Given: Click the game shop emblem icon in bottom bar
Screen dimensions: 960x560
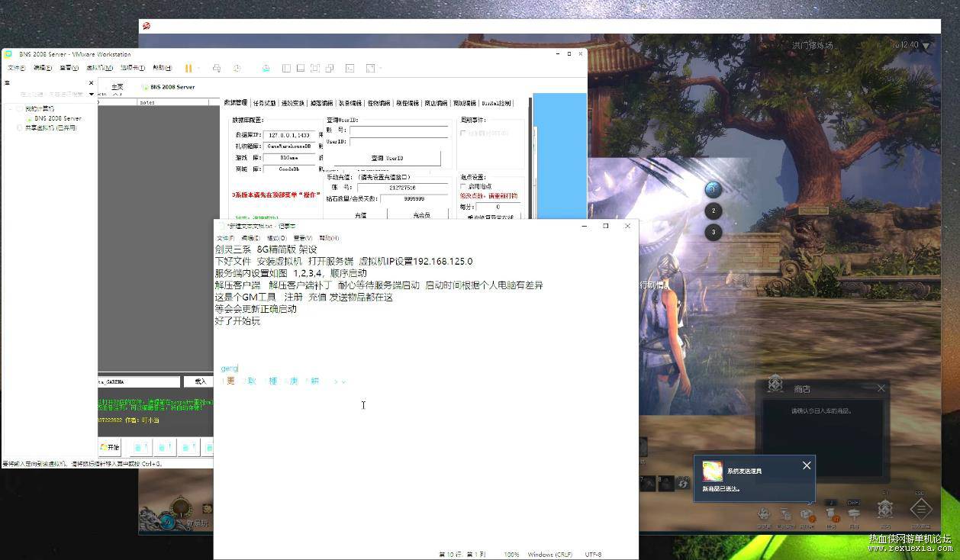Looking at the screenshot, I should click(885, 509).
